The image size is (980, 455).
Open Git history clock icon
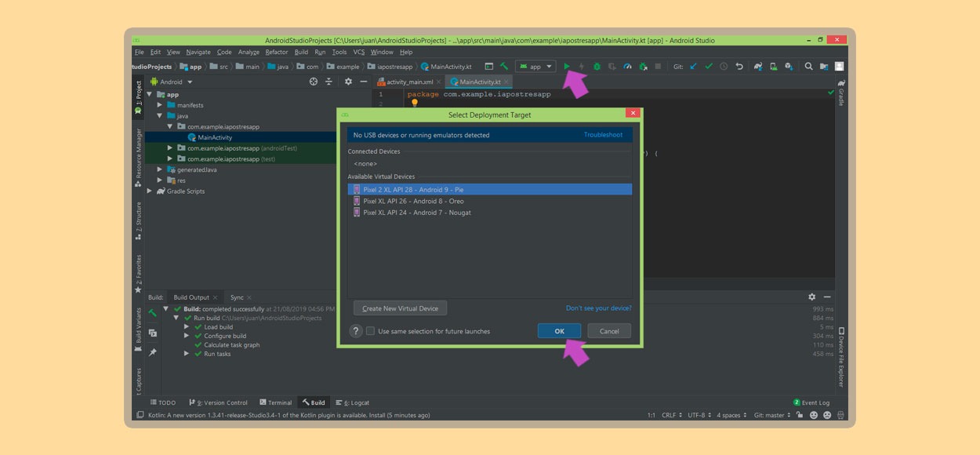724,67
